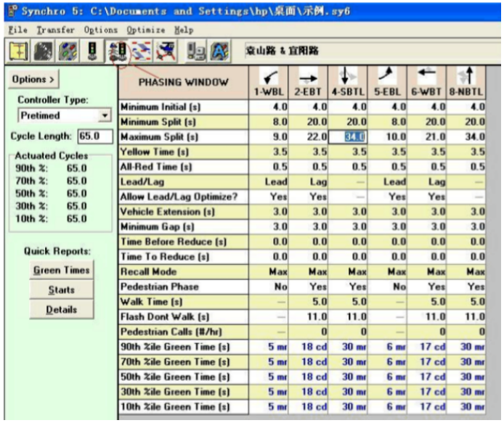Screen dimensions: 504x423
Task: Open the Phasing window toolbar icon
Action: [118, 52]
